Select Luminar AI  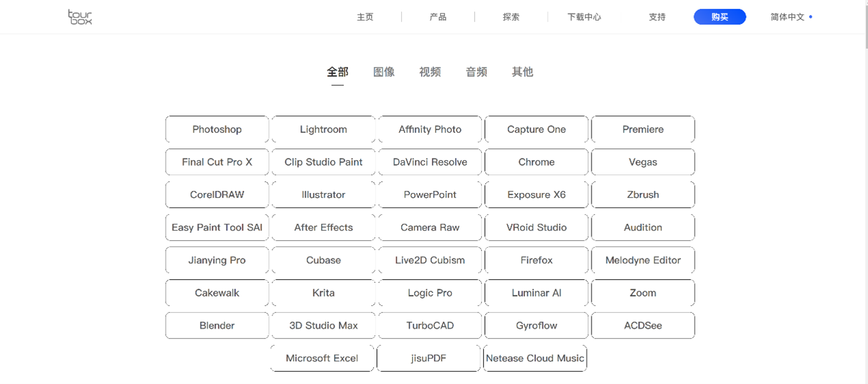point(537,293)
